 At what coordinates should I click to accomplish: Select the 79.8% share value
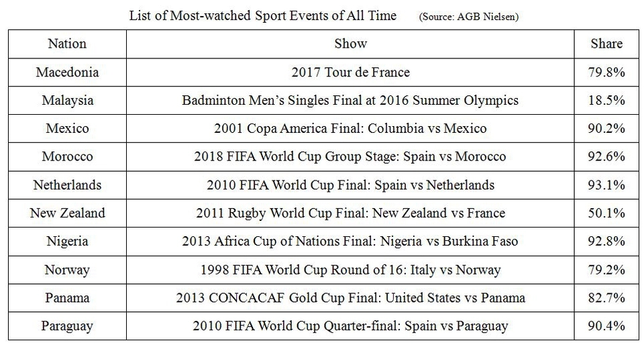pos(606,72)
